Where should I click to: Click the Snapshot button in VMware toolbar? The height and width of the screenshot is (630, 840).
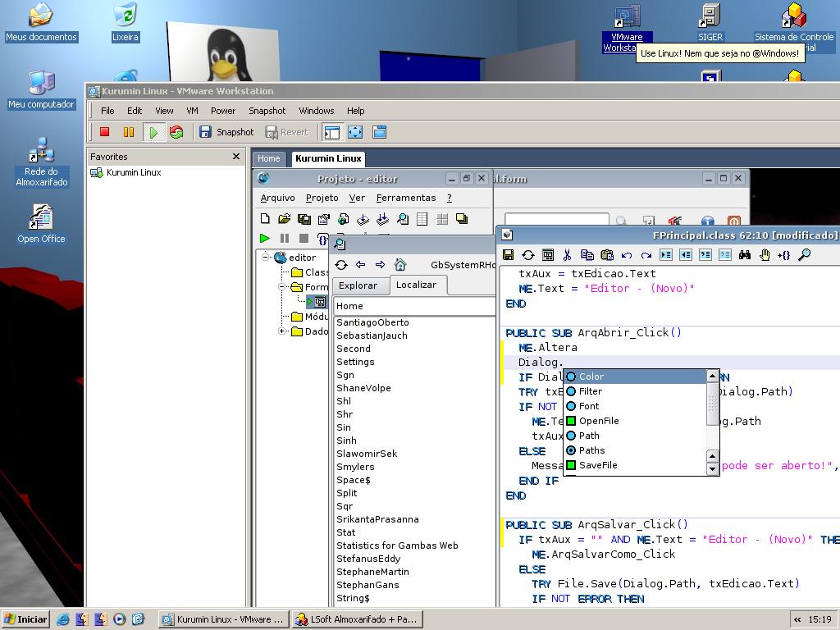[x=226, y=132]
